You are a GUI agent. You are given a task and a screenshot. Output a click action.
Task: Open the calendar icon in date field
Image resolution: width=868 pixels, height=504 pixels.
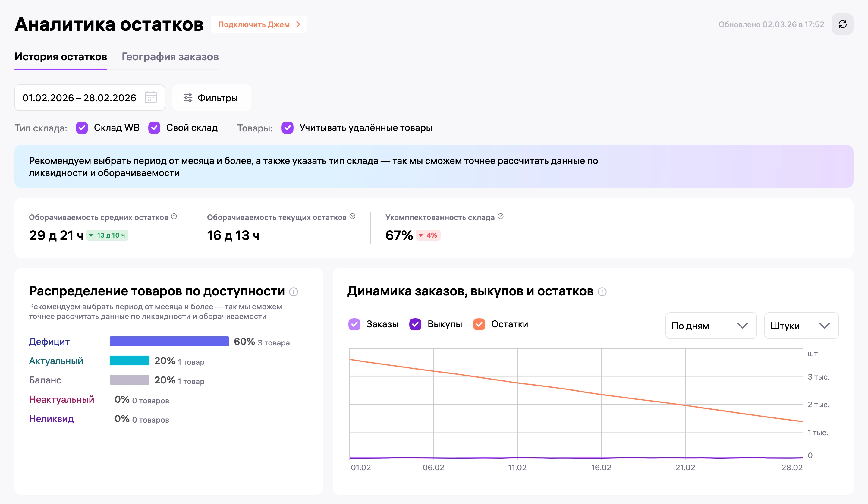(x=150, y=97)
